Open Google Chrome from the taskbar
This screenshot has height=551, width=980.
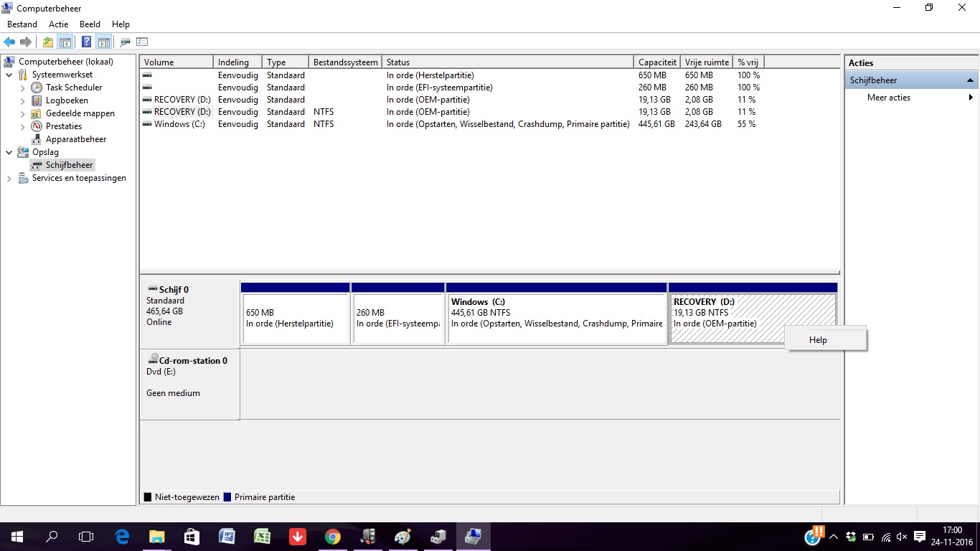pyautogui.click(x=332, y=537)
